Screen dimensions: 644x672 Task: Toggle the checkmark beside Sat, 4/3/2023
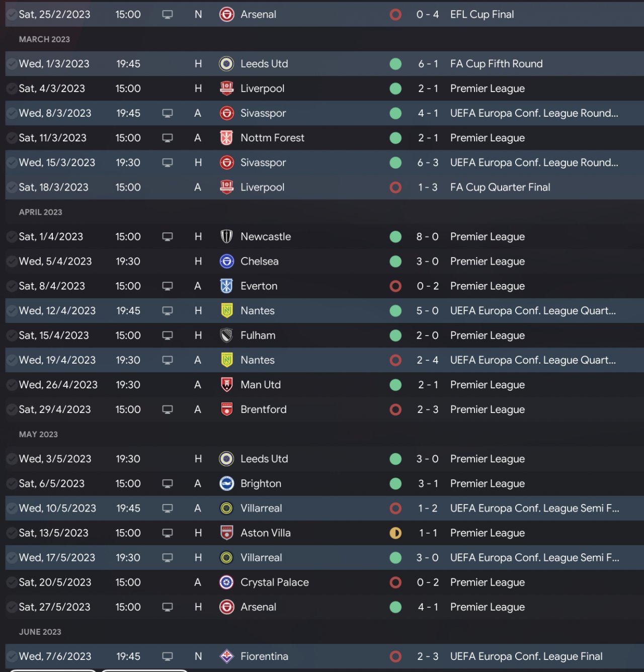click(11, 89)
